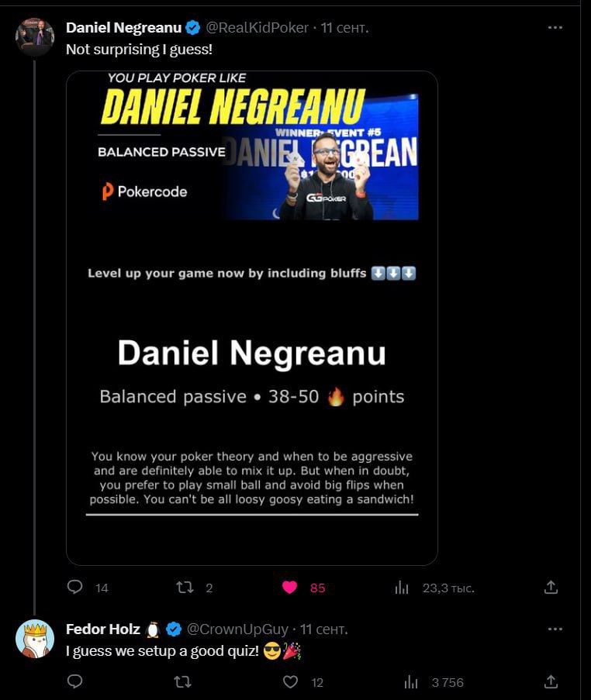Unlike Daniel Negreanu's tweet via pink heart
Viewport: 591px width, 700px height.
click(289, 587)
